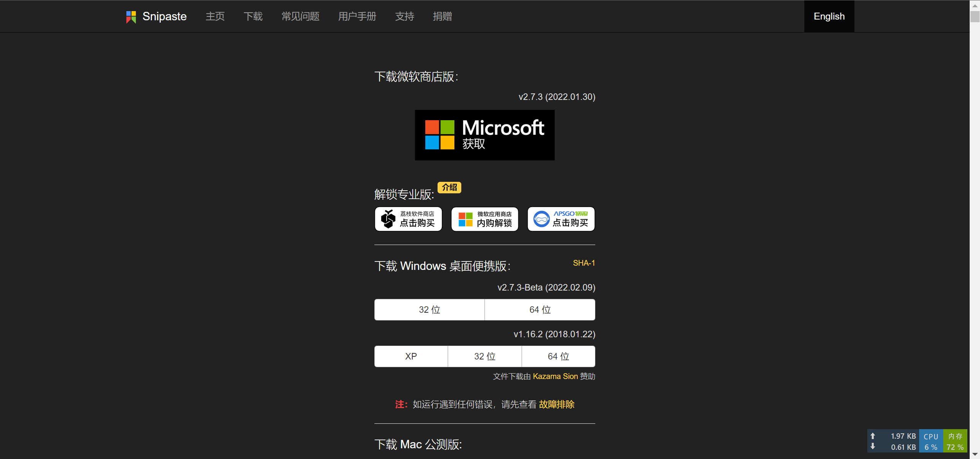Screen dimensions: 980x459
Task: Download the 64 位 v2.7.3-Beta build
Action: pos(540,310)
